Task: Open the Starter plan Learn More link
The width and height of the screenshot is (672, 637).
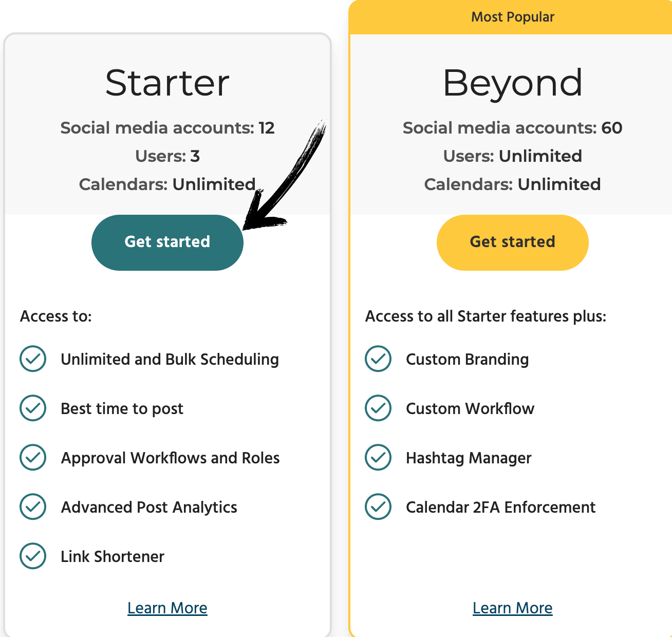Action: click(x=167, y=608)
